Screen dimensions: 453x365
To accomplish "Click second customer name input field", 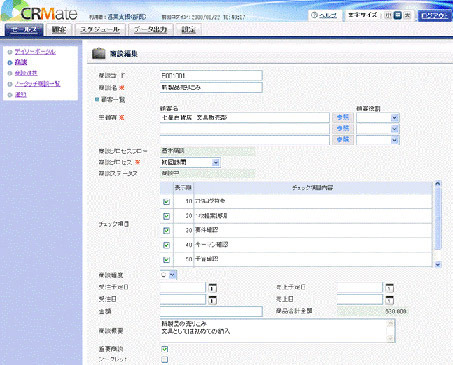I will tap(245, 129).
